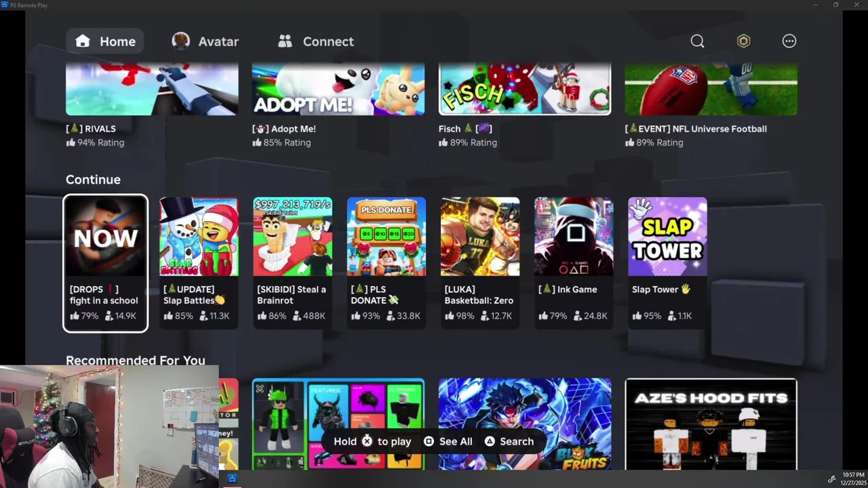Click the Avatar profile picture icon

(x=180, y=41)
